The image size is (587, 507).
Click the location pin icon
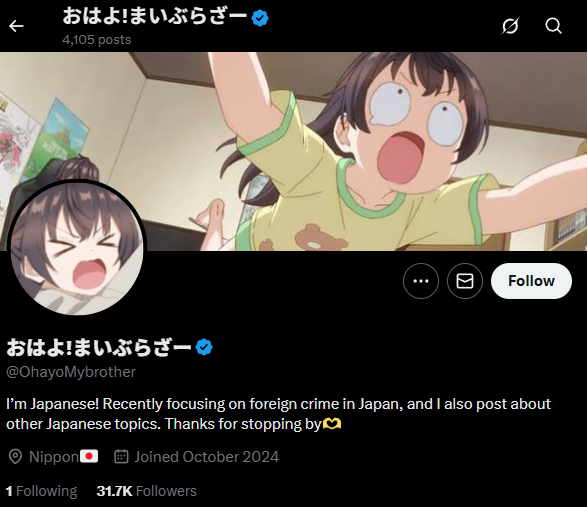15,457
